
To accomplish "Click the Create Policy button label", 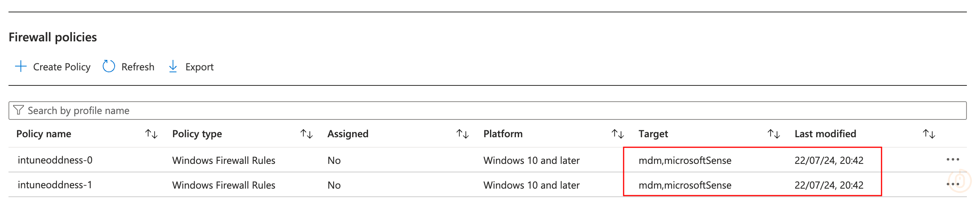I will [x=62, y=67].
